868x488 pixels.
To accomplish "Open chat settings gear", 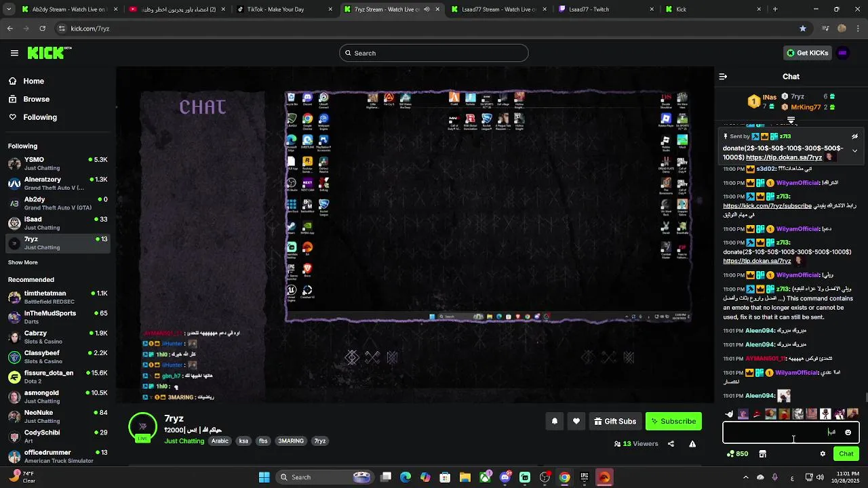I will tap(823, 453).
